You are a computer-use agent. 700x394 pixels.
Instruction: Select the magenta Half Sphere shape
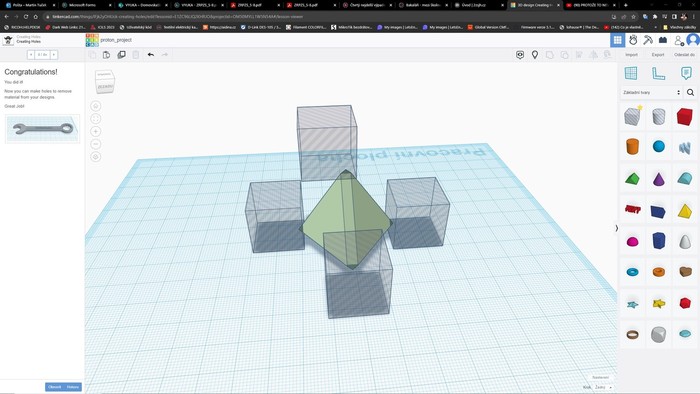[633, 241]
